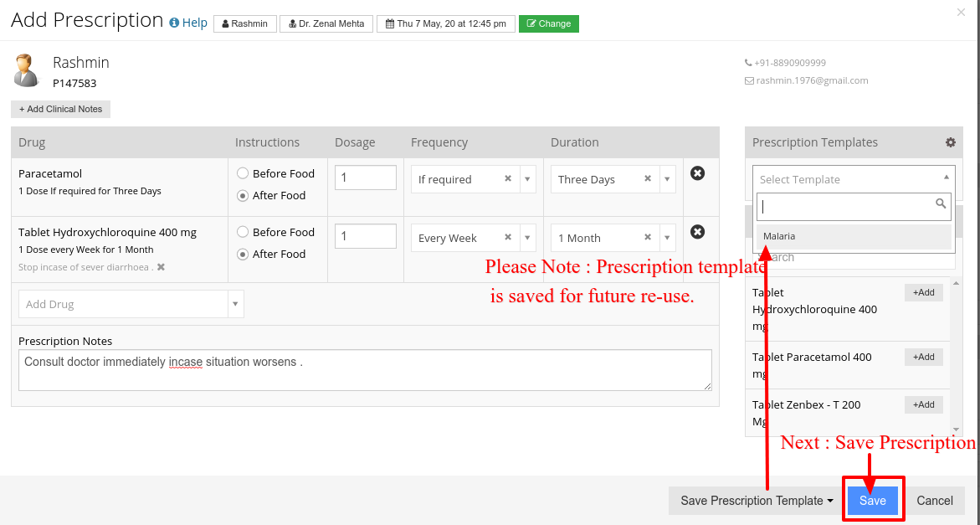Screen dimensions: 980x525
Task: Click the Change appointment button
Action: pyautogui.click(x=549, y=23)
